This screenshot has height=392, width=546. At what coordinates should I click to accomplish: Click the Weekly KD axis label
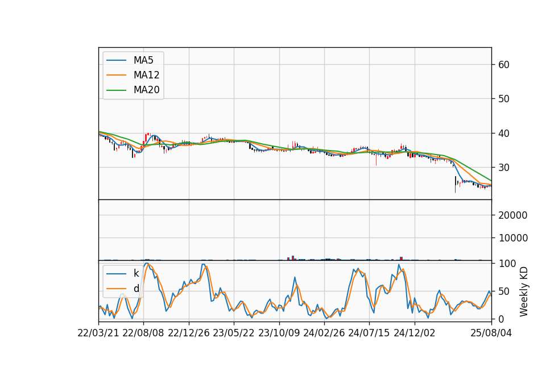tap(524, 291)
